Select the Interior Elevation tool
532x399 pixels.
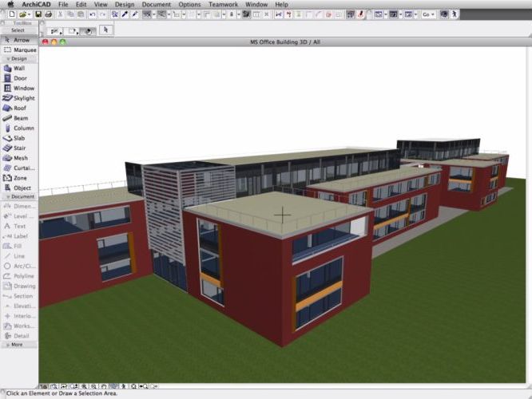19,316
